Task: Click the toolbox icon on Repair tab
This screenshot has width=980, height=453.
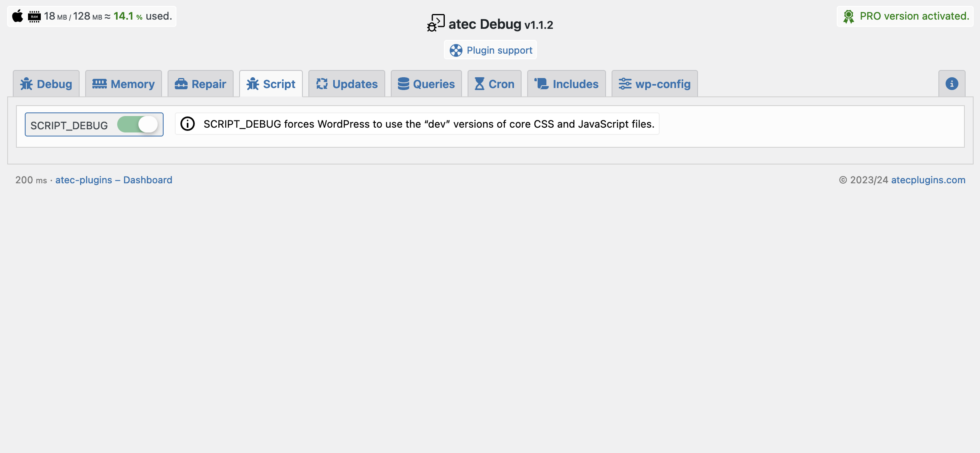Action: point(181,84)
